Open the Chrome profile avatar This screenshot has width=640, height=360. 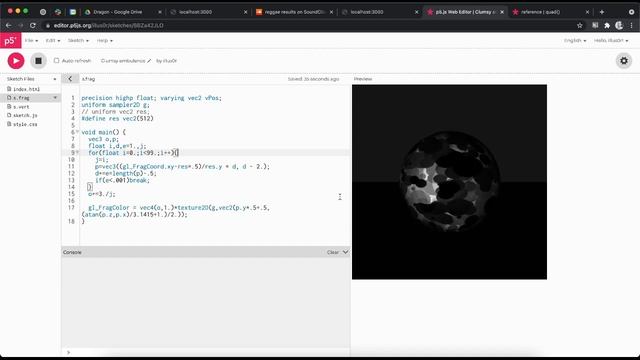pos(619,25)
